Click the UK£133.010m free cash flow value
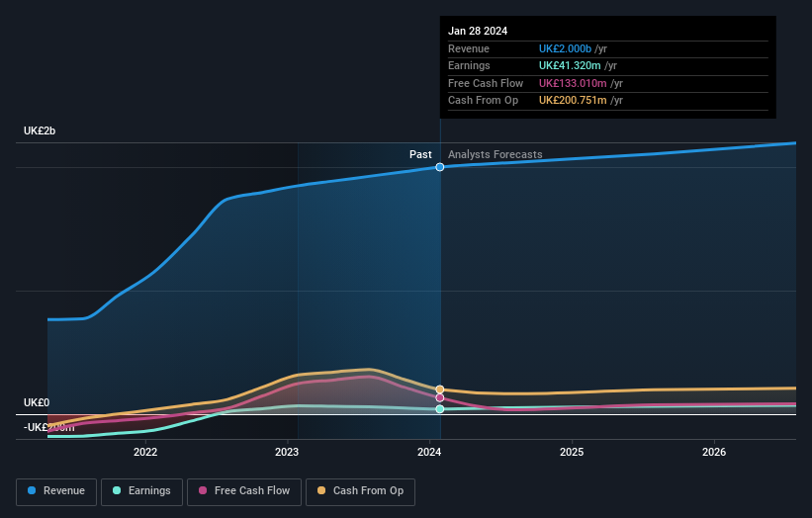 [573, 83]
